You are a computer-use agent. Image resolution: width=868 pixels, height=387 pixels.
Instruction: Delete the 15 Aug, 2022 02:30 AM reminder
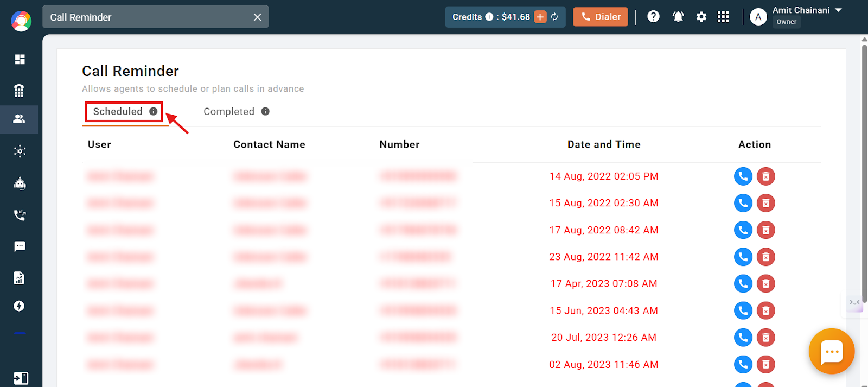coord(766,203)
